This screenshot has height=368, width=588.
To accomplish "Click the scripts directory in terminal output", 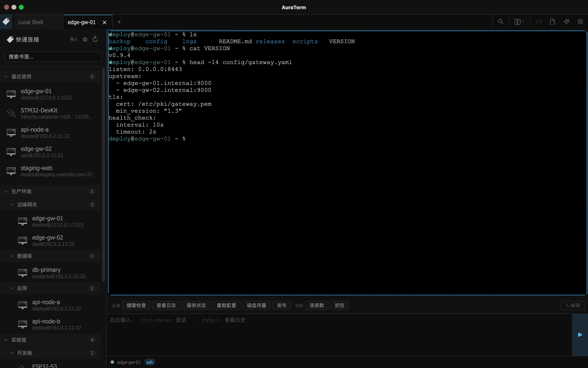I will tap(305, 41).
